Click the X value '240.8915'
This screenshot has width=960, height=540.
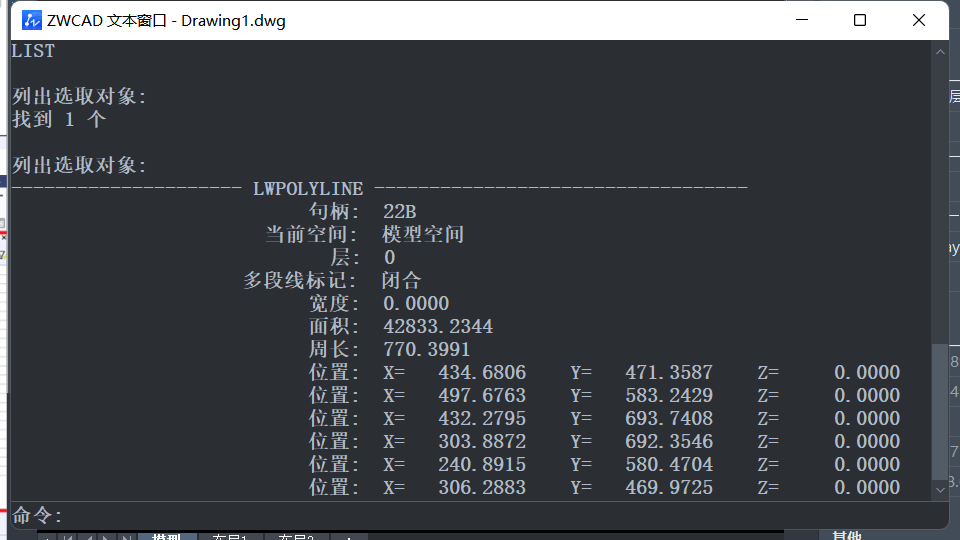point(482,464)
